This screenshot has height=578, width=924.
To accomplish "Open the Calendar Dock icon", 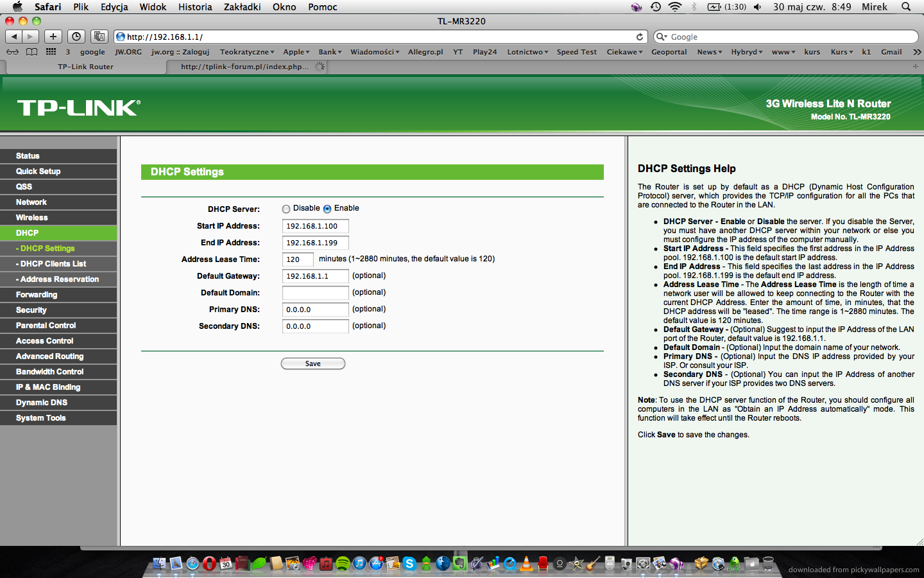I will [226, 563].
